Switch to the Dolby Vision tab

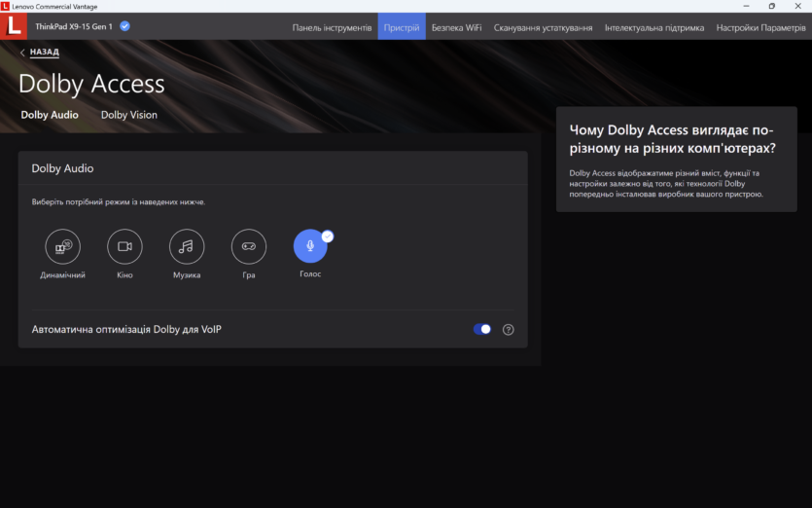click(x=129, y=115)
